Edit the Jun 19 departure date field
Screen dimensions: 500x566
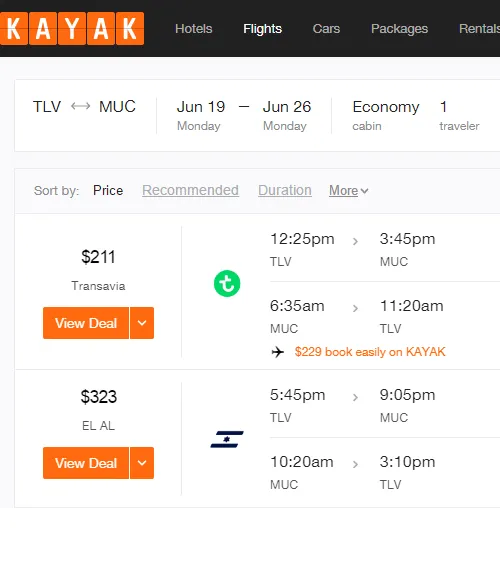click(201, 116)
